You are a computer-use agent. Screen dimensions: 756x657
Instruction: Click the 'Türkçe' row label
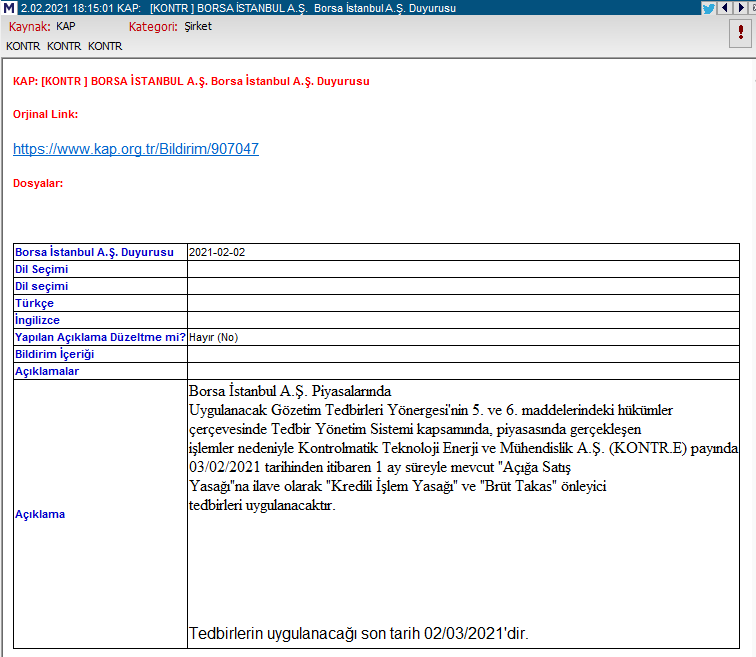click(34, 303)
